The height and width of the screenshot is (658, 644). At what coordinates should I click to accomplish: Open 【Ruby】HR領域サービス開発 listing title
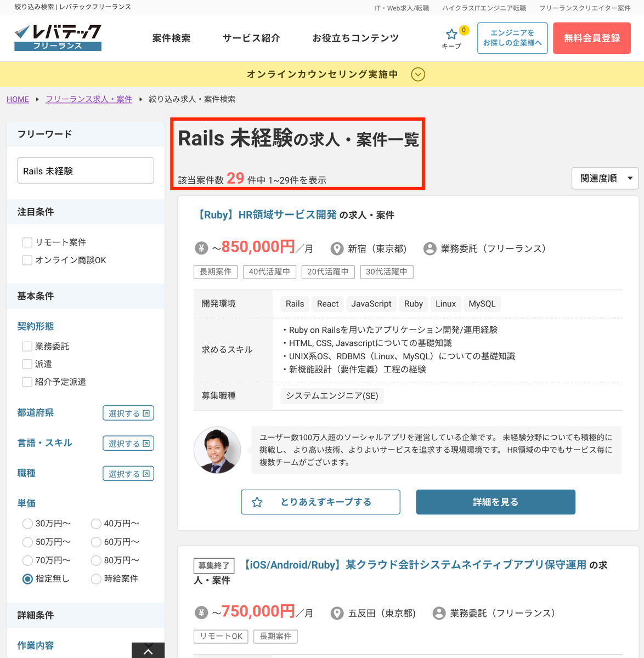tap(265, 215)
